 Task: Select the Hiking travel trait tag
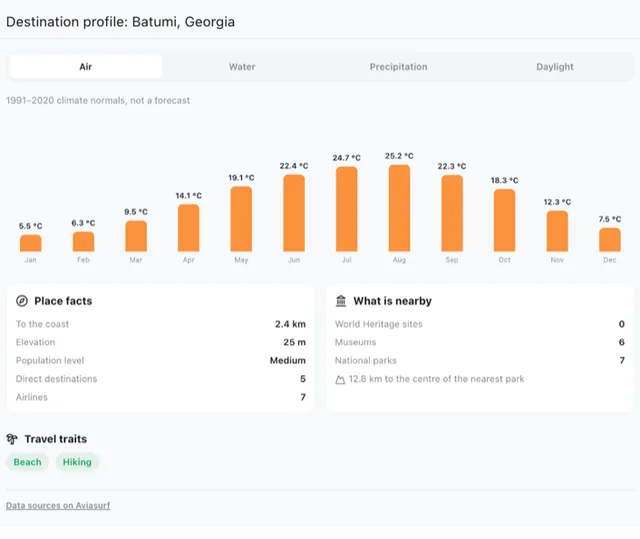click(x=77, y=462)
